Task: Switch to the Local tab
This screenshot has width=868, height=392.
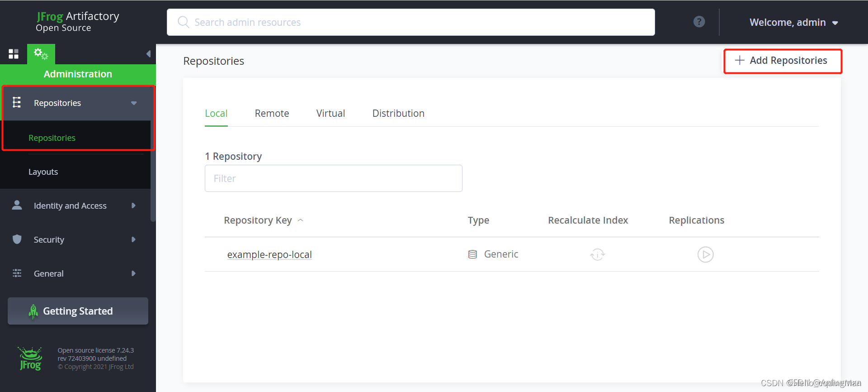Action: (216, 114)
